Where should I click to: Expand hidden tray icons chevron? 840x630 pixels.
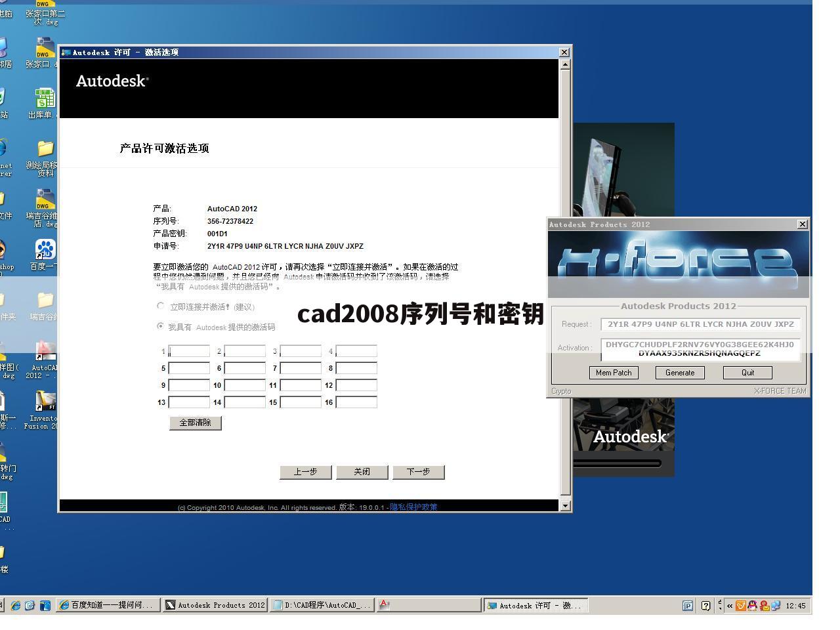pos(730,606)
